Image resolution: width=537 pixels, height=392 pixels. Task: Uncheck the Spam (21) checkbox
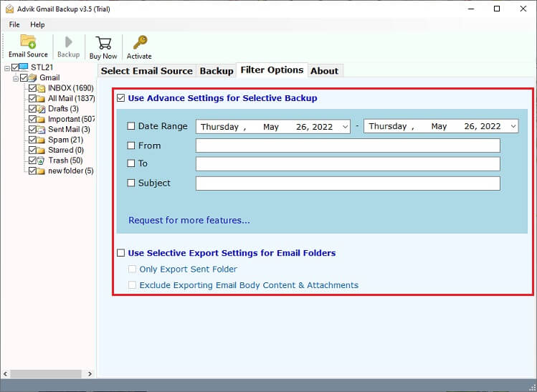coord(32,140)
